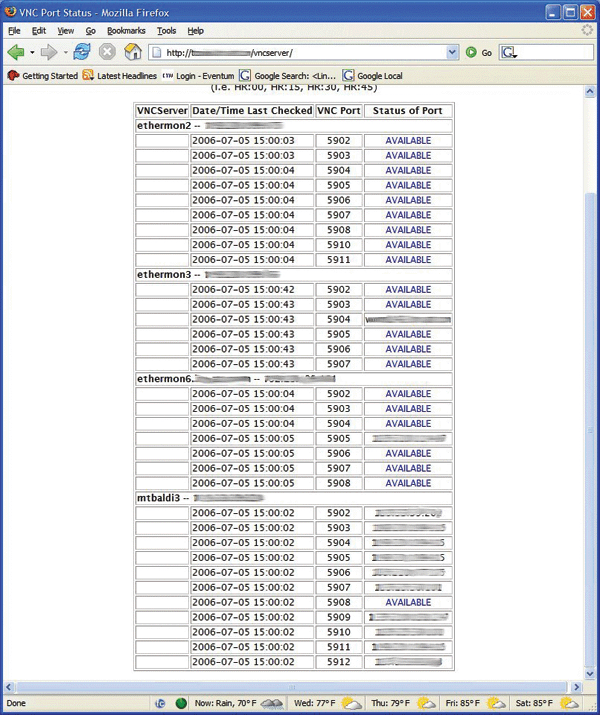
Task: Open the Bookmarks menu
Action: pyautogui.click(x=126, y=31)
